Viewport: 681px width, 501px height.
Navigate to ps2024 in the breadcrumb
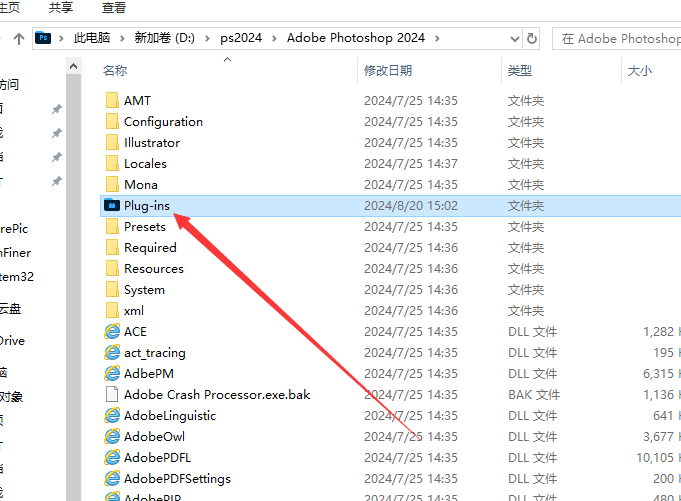coord(243,38)
